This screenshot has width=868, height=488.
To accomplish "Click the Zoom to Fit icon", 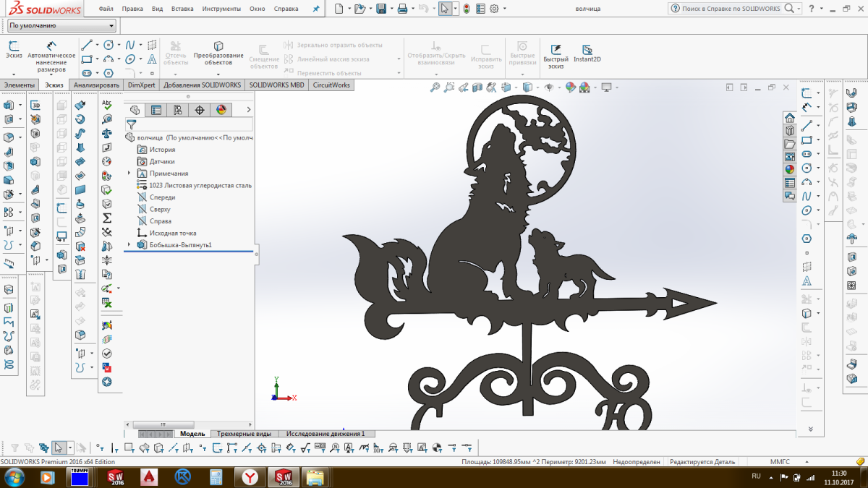I will tap(435, 87).
